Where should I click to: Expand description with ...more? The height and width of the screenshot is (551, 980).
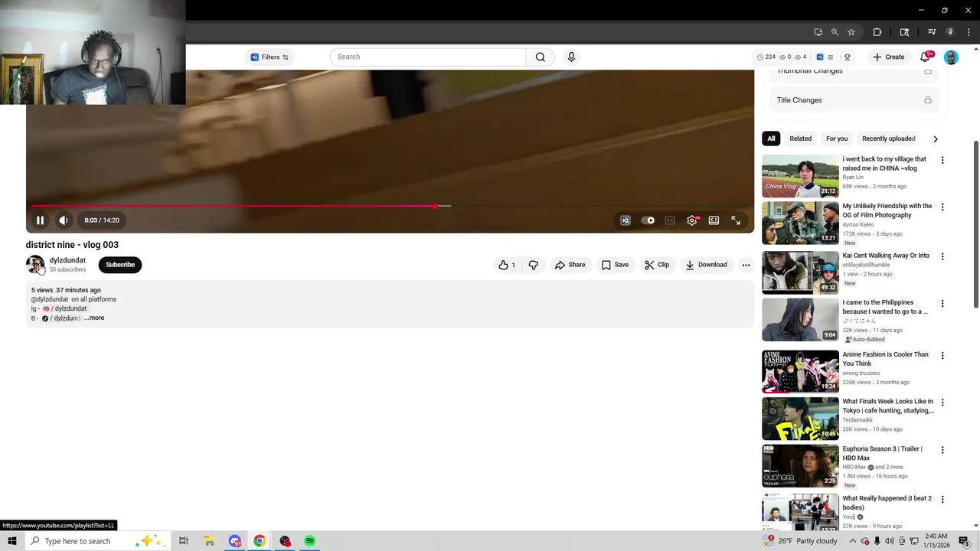click(96, 318)
